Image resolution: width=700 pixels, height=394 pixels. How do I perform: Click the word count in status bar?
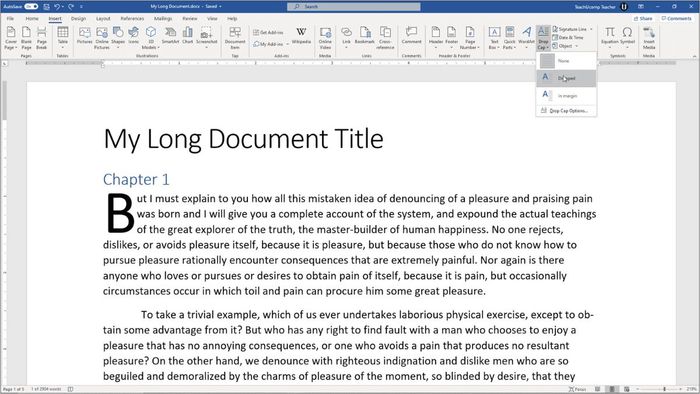tap(46, 390)
